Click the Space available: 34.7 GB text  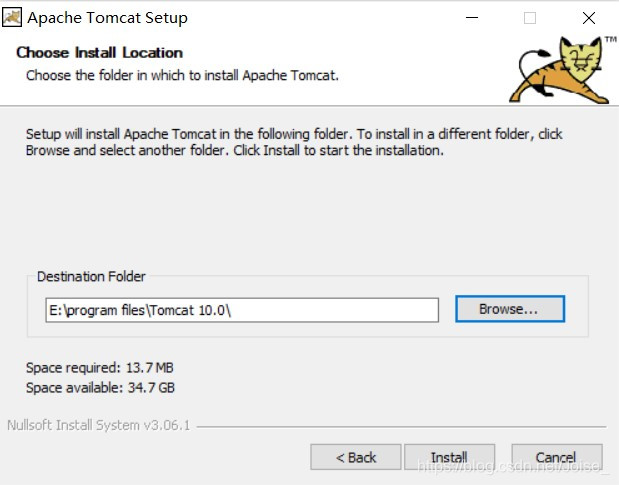(x=100, y=388)
